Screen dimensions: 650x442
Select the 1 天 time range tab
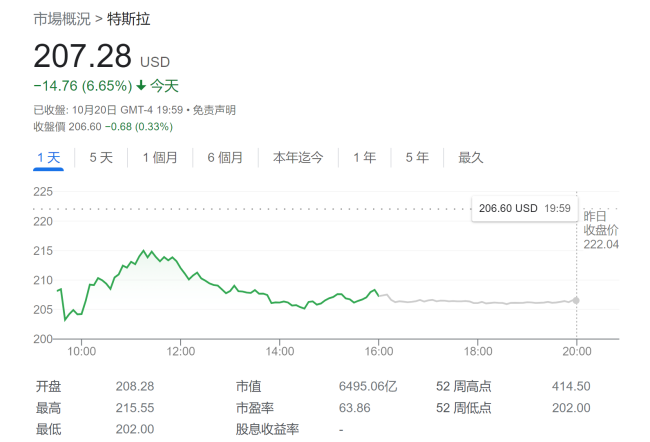(49, 158)
